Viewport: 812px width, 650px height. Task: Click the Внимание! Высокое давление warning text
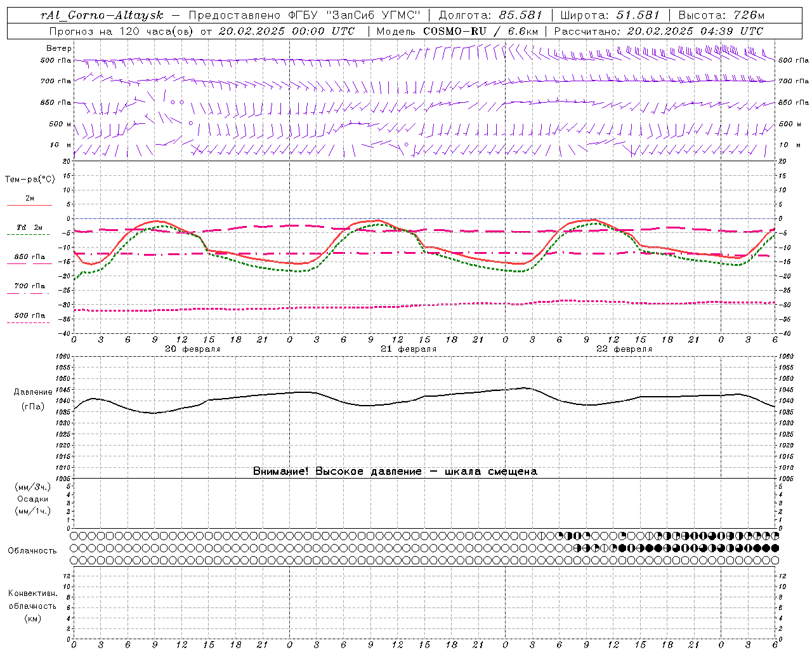click(395, 471)
